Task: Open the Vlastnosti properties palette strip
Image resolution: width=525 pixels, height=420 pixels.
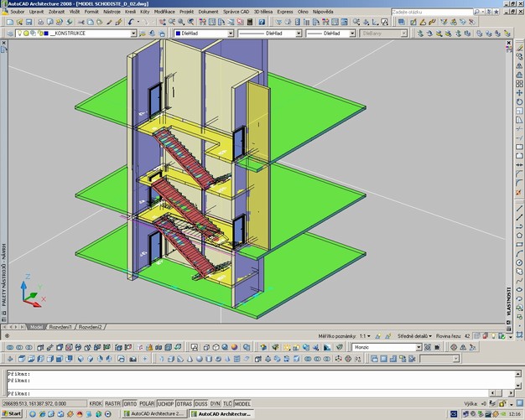Action: coord(508,300)
